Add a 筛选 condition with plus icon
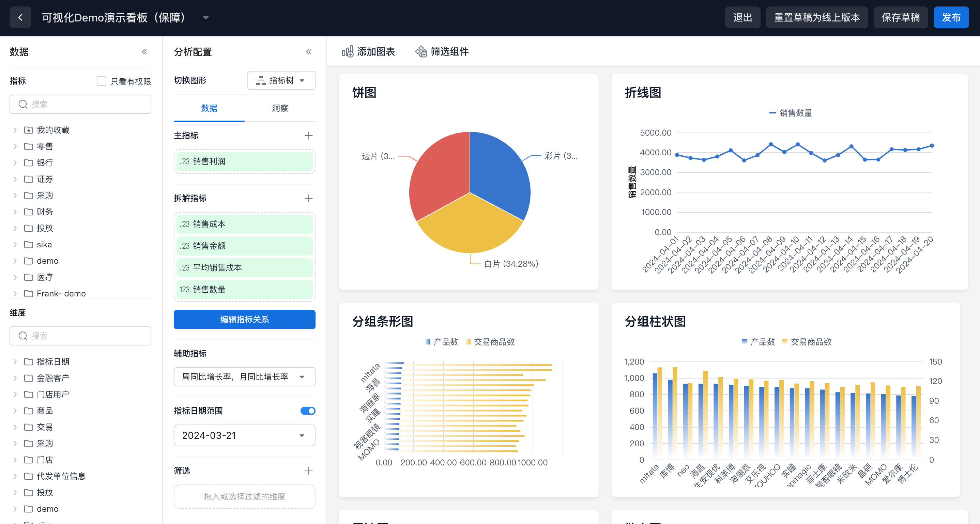 tap(308, 471)
